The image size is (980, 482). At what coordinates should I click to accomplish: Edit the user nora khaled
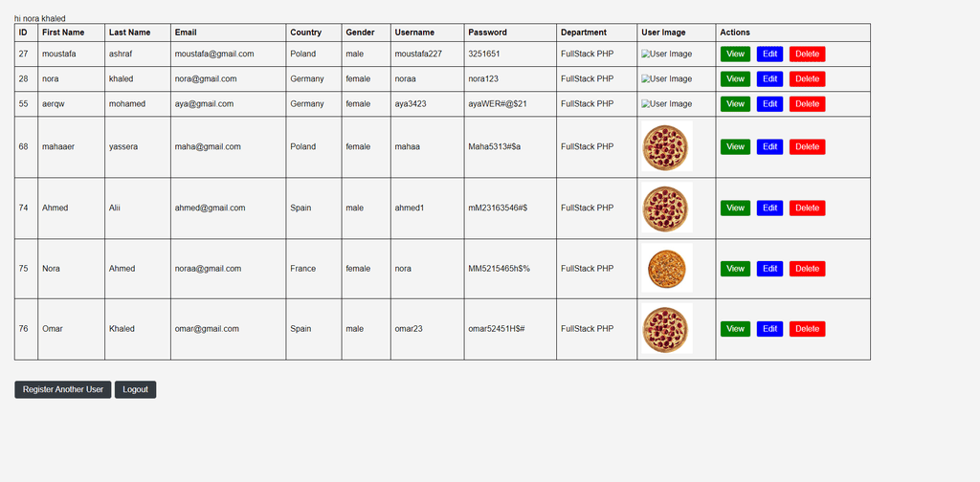point(769,79)
